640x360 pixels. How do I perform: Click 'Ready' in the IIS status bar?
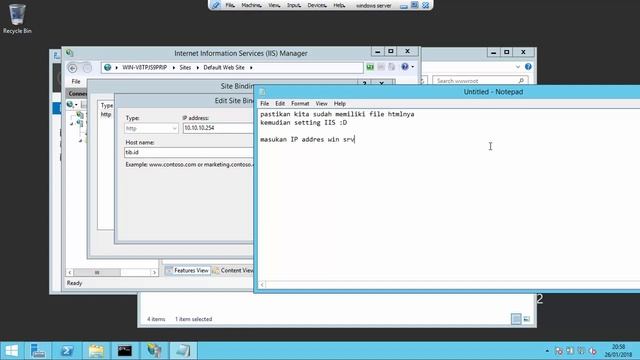[x=74, y=283]
